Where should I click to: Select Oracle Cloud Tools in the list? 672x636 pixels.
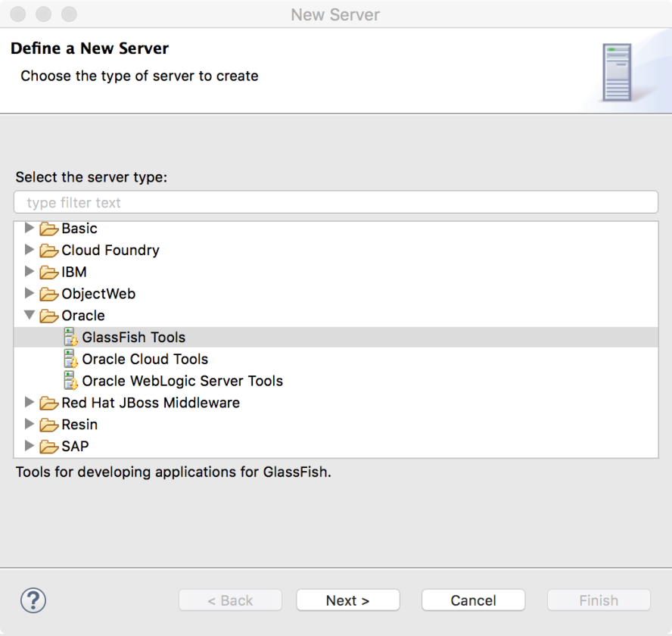click(x=145, y=359)
